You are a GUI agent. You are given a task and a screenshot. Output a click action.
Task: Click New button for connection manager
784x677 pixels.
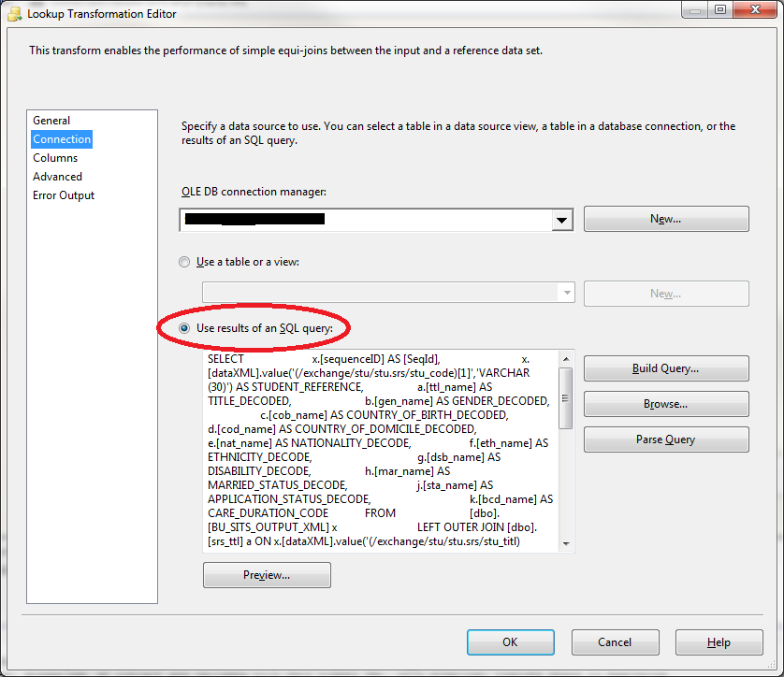(665, 219)
